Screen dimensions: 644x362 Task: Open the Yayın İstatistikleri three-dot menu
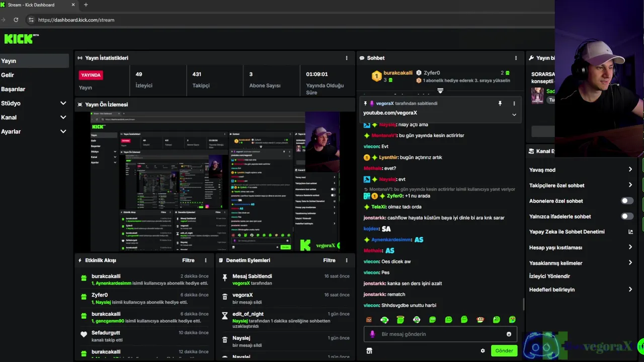pos(346,58)
